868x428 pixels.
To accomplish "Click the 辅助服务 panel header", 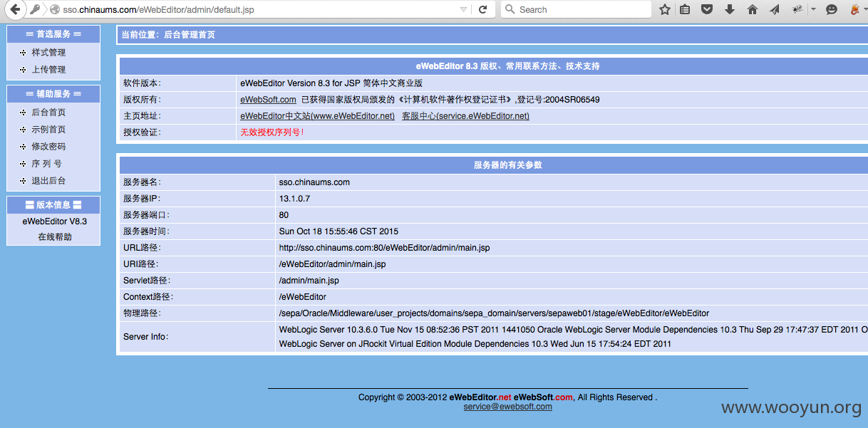I will click(x=53, y=94).
